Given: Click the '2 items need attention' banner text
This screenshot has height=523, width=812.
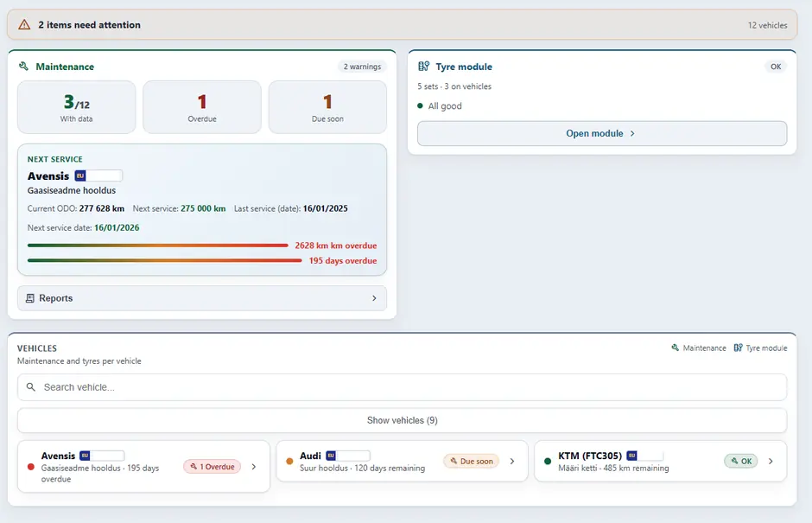Looking at the screenshot, I should point(89,25).
